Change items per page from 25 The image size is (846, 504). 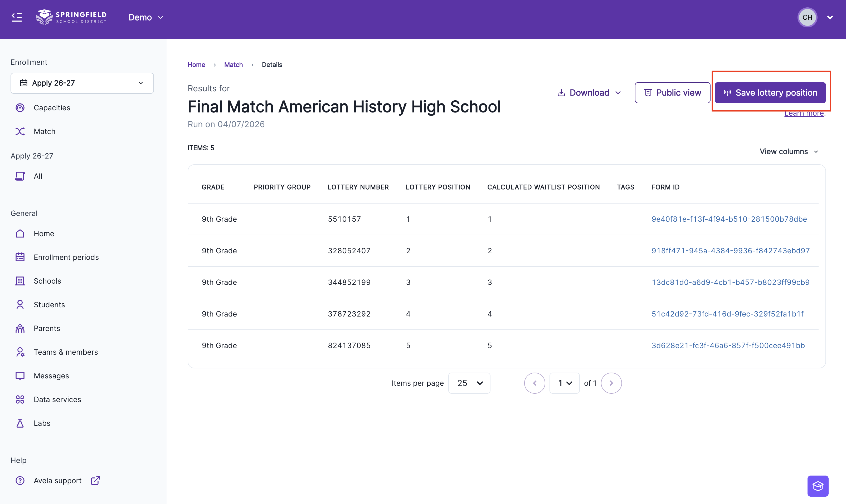pos(469,383)
